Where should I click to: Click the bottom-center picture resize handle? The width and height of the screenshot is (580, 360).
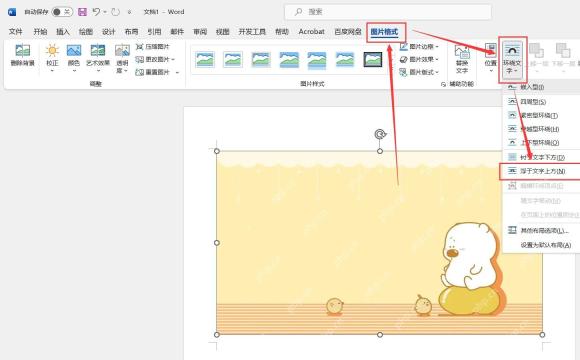(380, 334)
